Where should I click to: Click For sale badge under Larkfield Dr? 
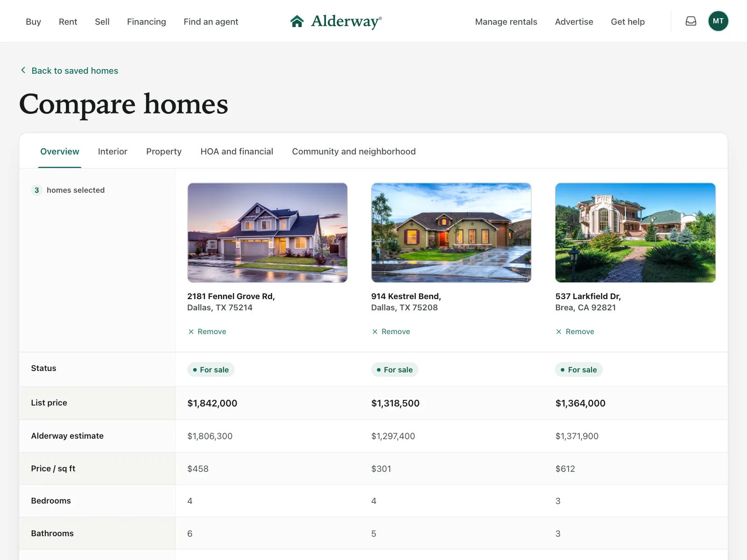pos(579,370)
